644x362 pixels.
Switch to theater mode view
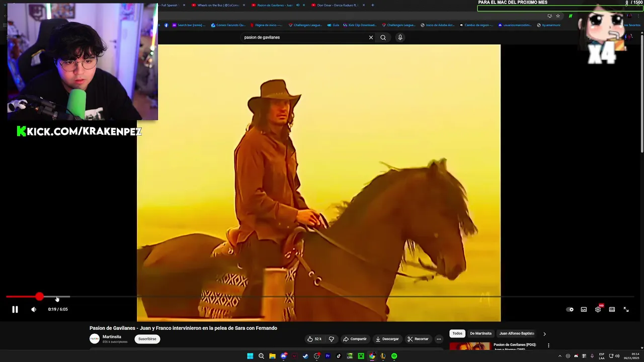(612, 309)
